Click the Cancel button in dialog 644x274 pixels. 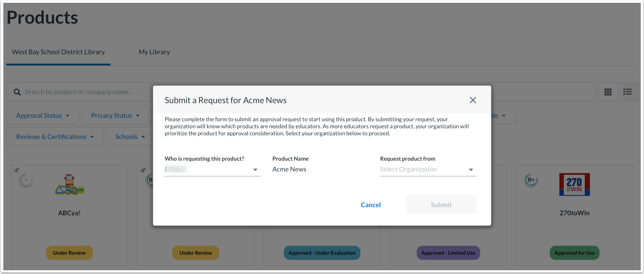[x=371, y=205]
